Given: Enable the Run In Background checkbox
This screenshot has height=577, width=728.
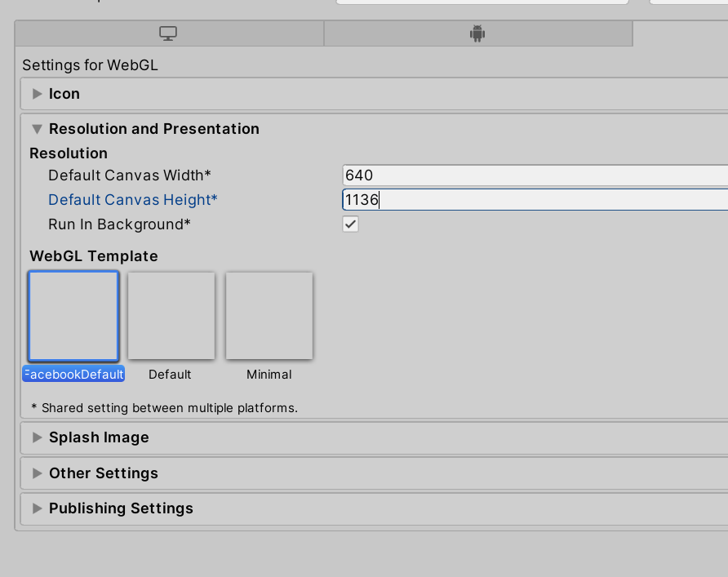Looking at the screenshot, I should (x=350, y=224).
